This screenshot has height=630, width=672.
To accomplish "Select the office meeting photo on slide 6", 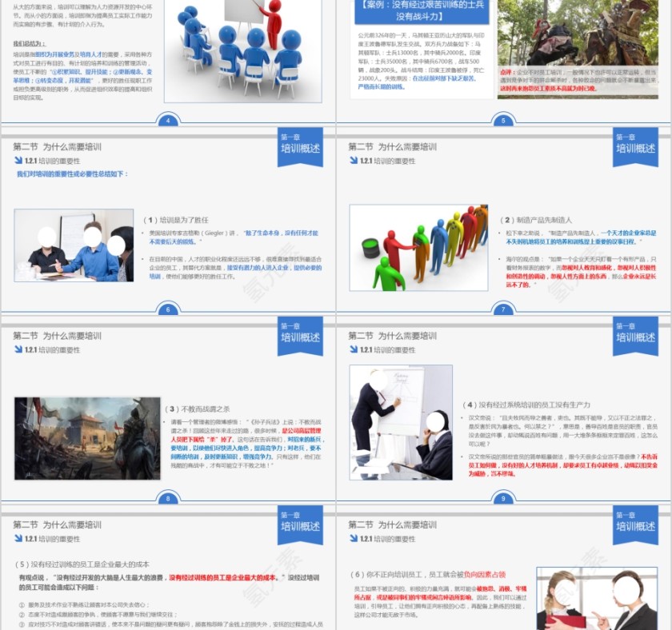I will pos(74,245).
